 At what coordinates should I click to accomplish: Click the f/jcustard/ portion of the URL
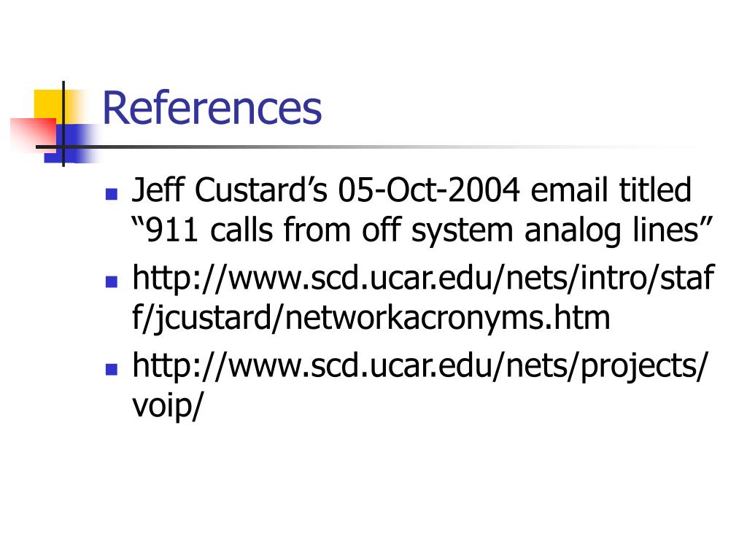[x=208, y=318]
